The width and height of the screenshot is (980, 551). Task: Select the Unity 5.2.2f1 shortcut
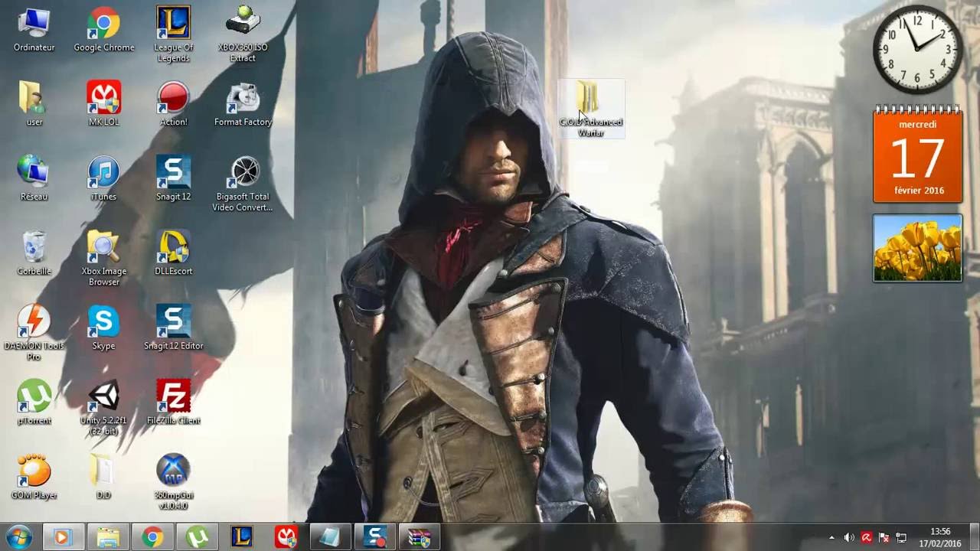tap(103, 409)
